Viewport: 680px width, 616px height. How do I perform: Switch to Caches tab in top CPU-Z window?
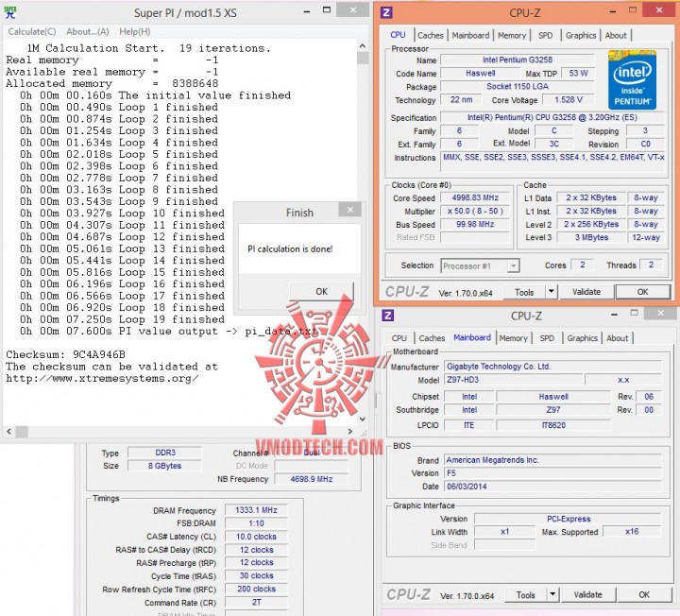click(x=431, y=36)
